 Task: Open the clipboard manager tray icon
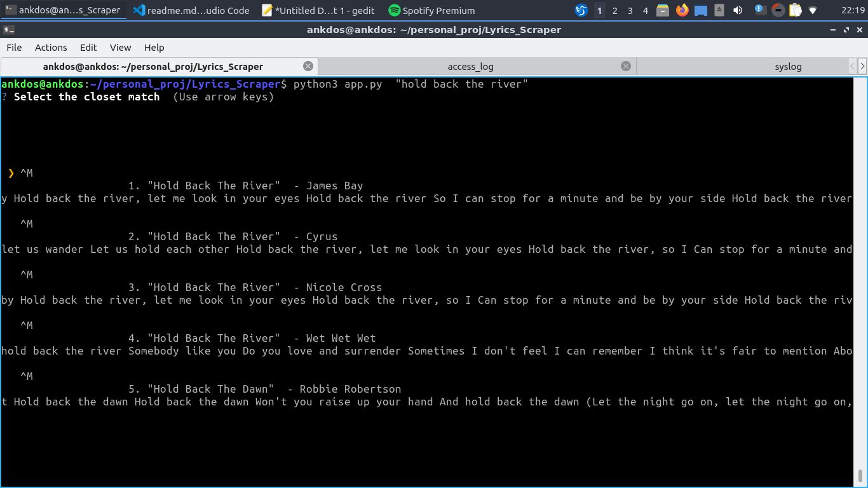click(x=795, y=10)
